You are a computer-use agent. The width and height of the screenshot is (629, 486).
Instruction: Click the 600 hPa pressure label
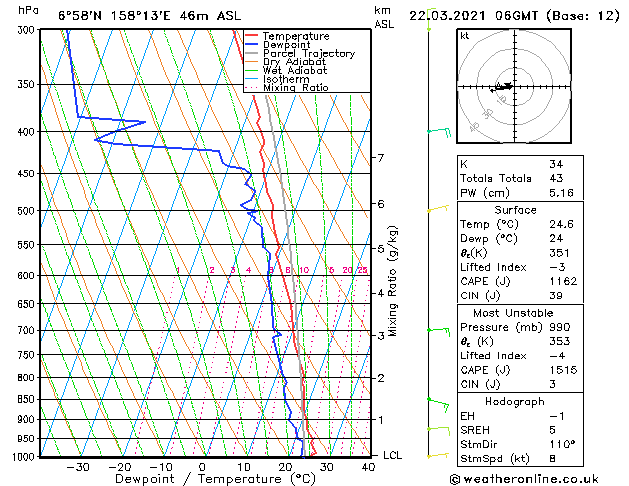point(28,275)
